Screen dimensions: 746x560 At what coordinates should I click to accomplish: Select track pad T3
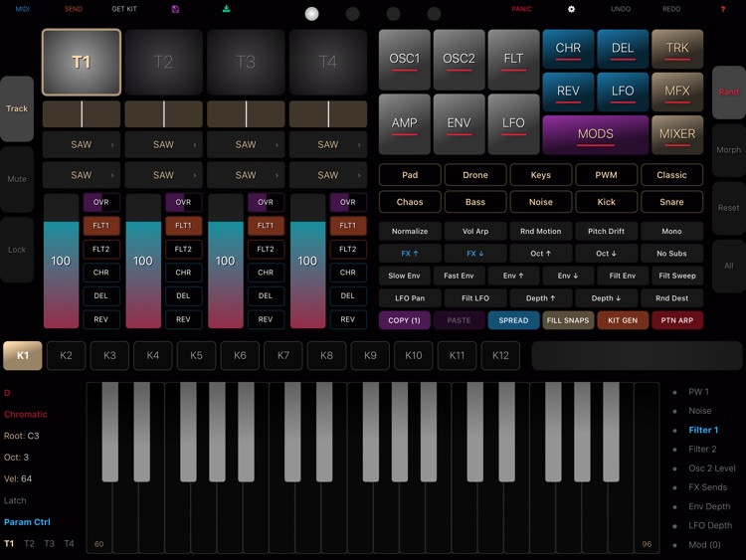[x=246, y=63]
